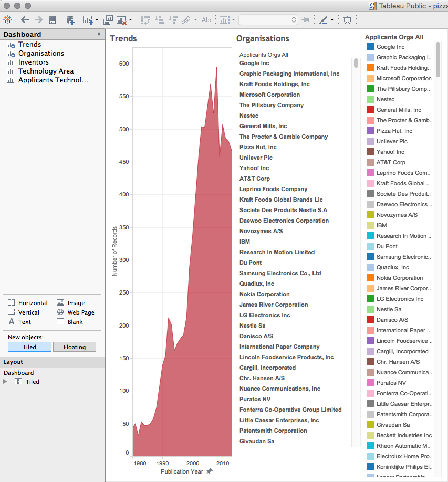Select Tiled item in Layout tree
Image resolution: width=448 pixels, height=482 pixels.
[32, 382]
